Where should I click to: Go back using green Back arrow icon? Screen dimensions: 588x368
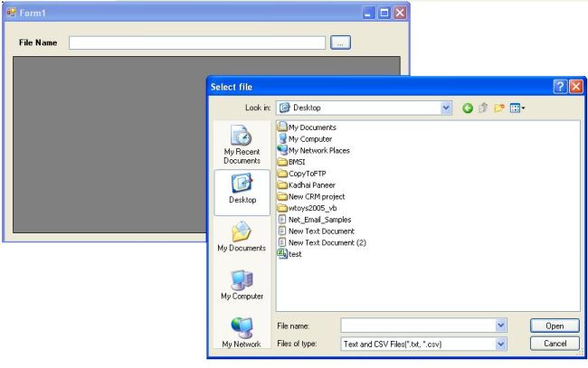tap(468, 109)
